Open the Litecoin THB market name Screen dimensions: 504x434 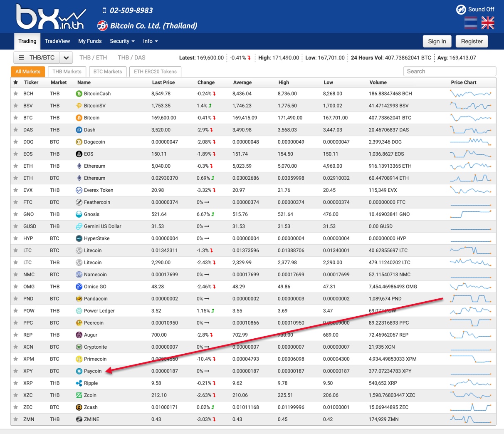coord(93,263)
